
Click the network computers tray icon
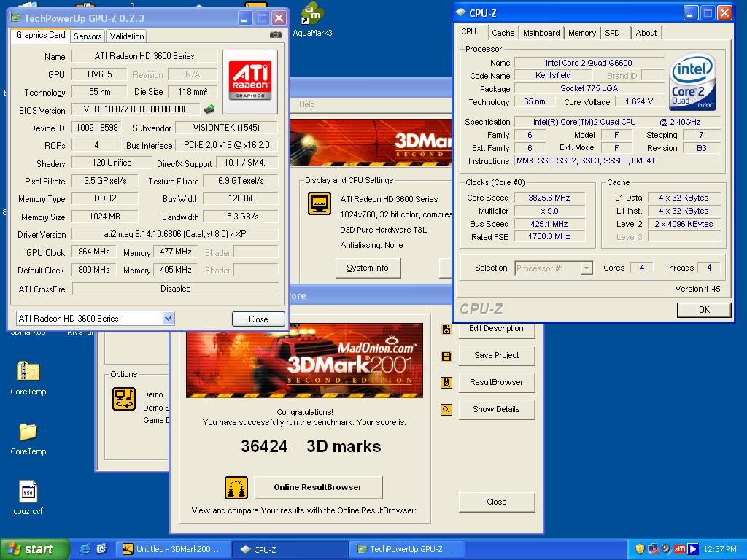click(653, 549)
